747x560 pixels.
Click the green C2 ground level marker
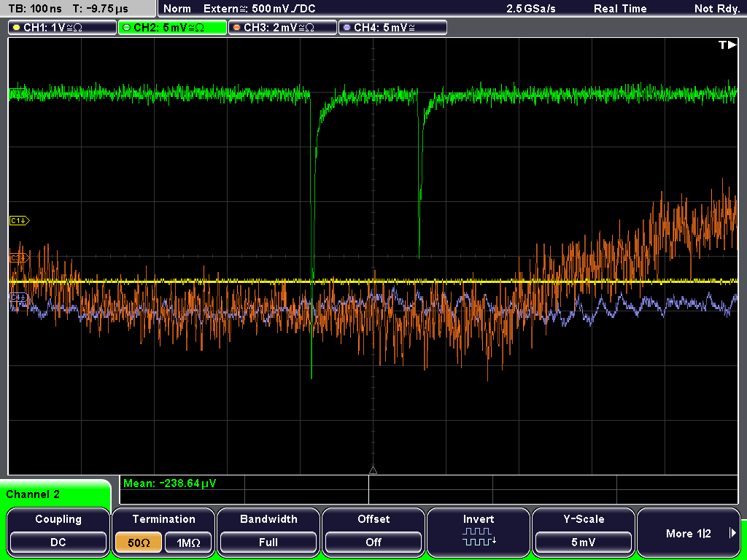18,93
